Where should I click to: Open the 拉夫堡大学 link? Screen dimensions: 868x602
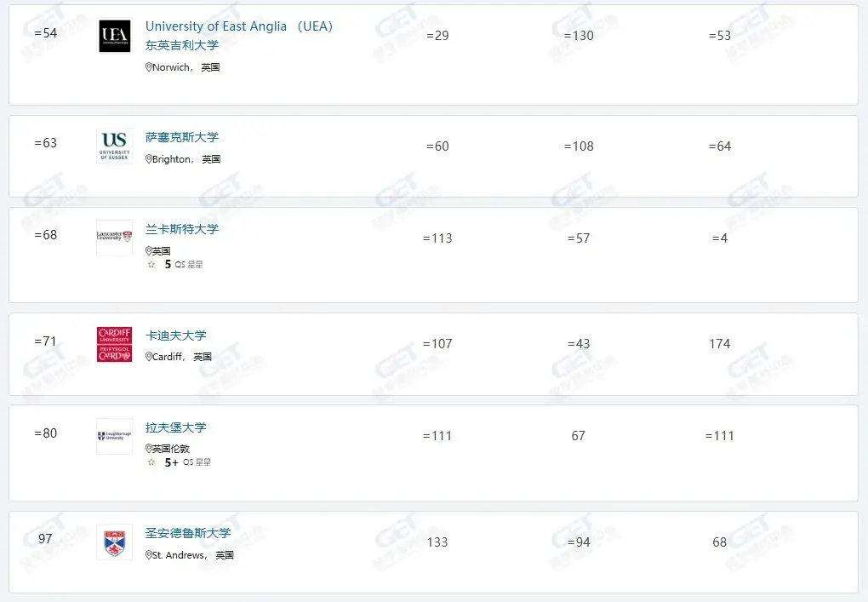coord(176,427)
